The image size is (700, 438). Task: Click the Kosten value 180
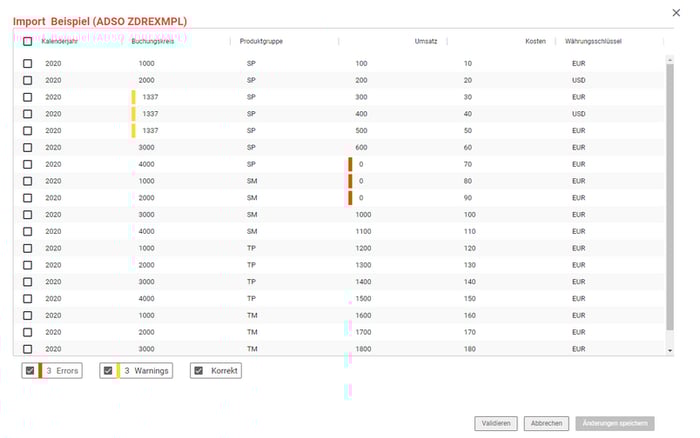[469, 349]
